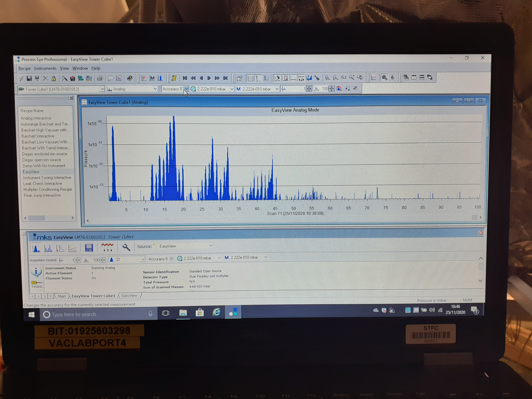Switch to the EasyView tab at bottom

pos(129,296)
